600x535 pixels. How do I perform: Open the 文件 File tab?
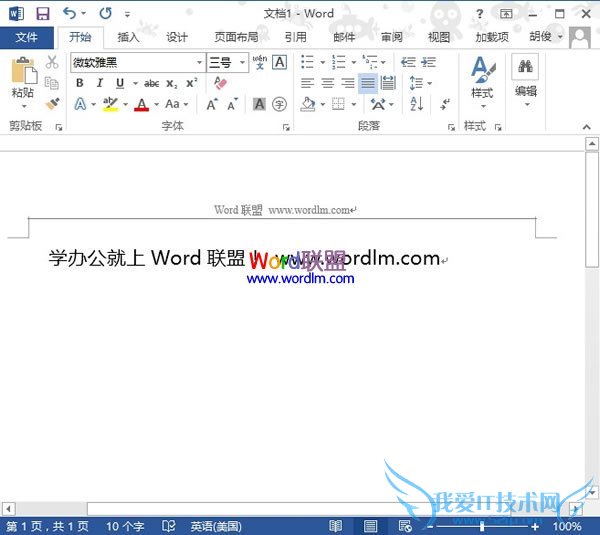point(27,38)
